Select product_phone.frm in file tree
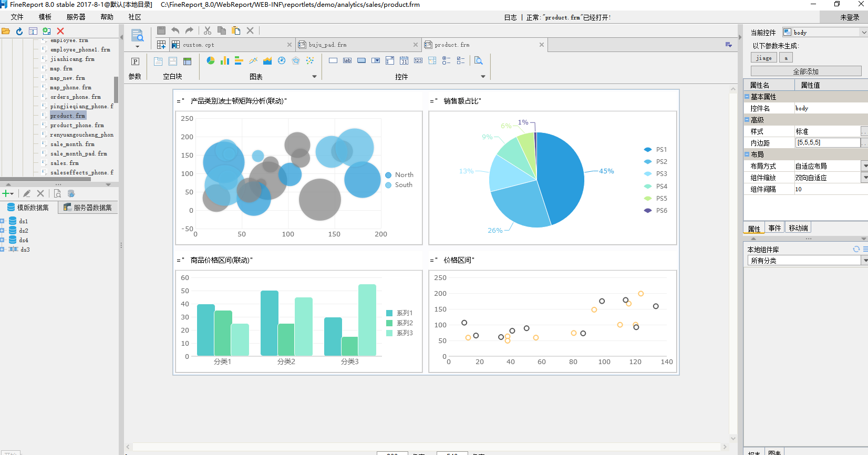 [77, 125]
